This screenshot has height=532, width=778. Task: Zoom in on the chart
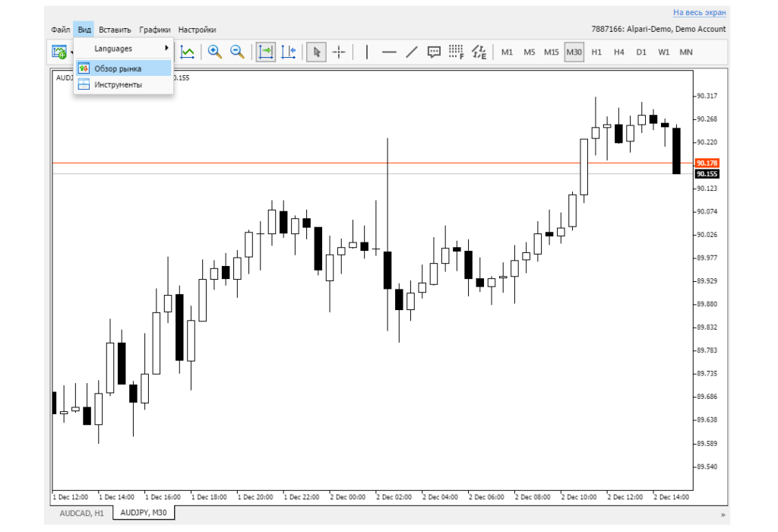pyautogui.click(x=215, y=52)
